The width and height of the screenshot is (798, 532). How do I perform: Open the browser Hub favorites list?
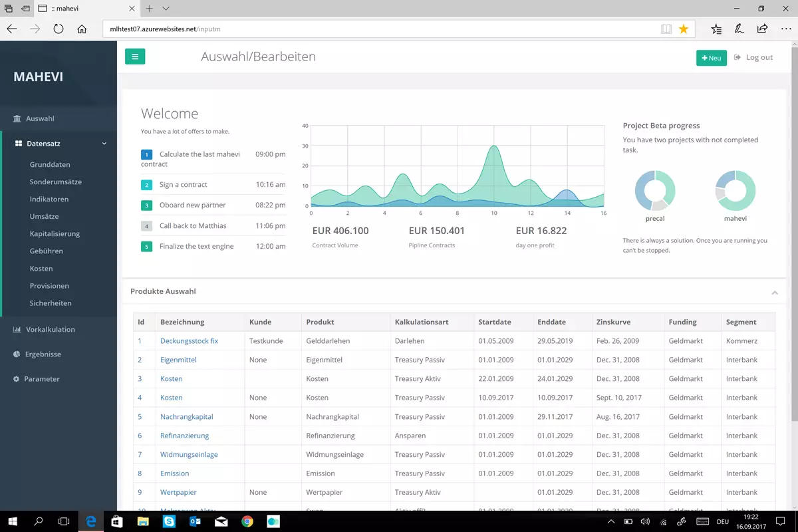coord(716,29)
